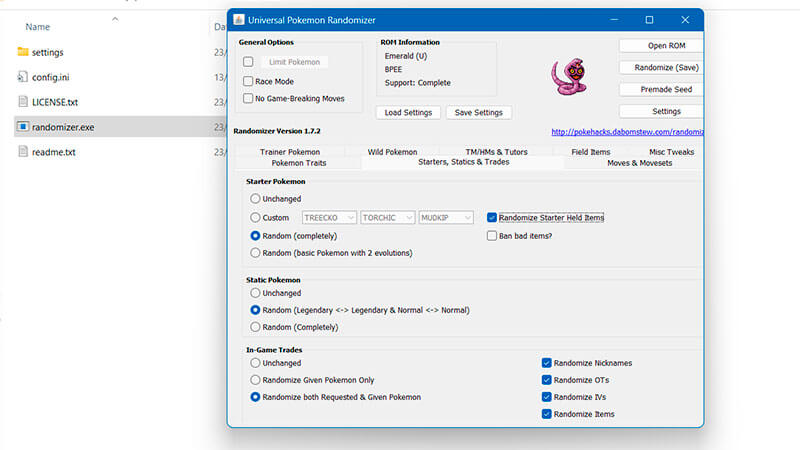Select the settings folder name

(x=47, y=52)
